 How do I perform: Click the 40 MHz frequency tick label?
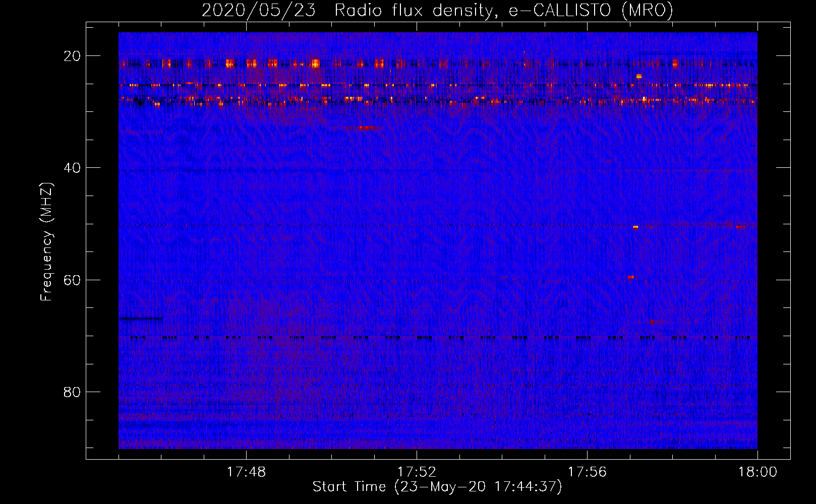pos(72,168)
